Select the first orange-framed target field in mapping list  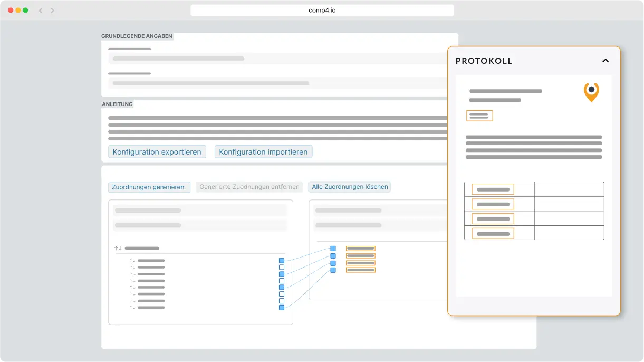tap(361, 248)
